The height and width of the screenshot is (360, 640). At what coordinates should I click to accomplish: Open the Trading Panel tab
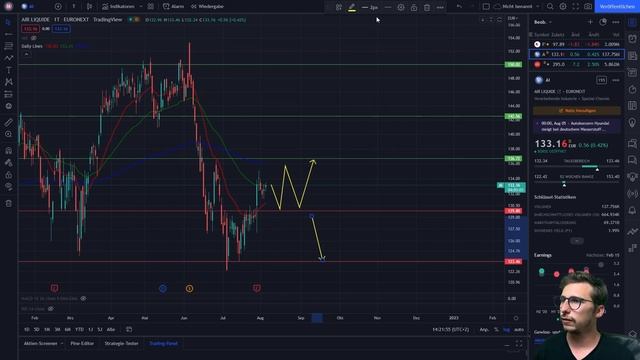point(163,343)
